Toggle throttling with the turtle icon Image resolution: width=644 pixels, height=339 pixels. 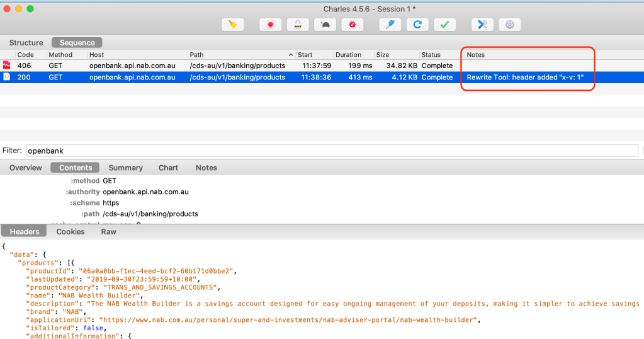point(325,25)
